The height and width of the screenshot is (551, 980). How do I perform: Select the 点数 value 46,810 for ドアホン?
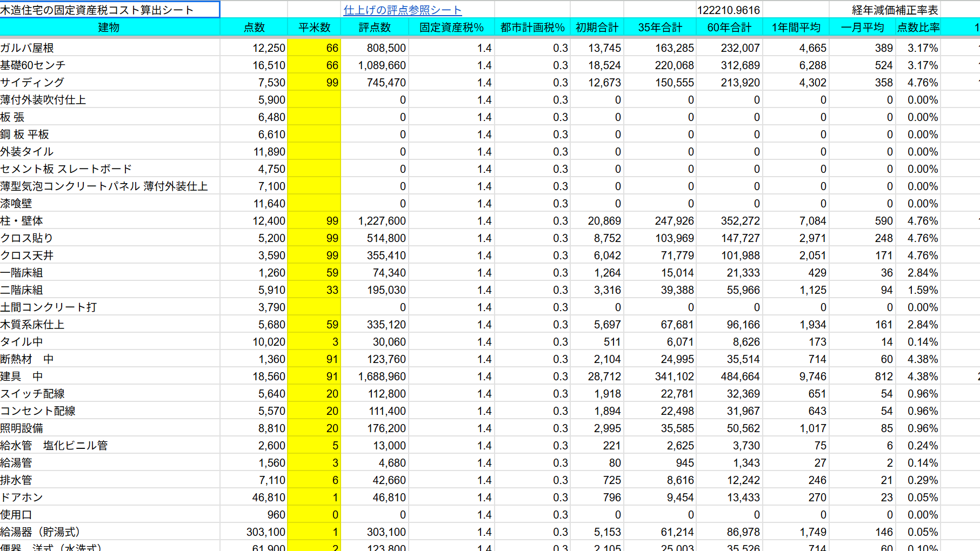[x=254, y=498]
